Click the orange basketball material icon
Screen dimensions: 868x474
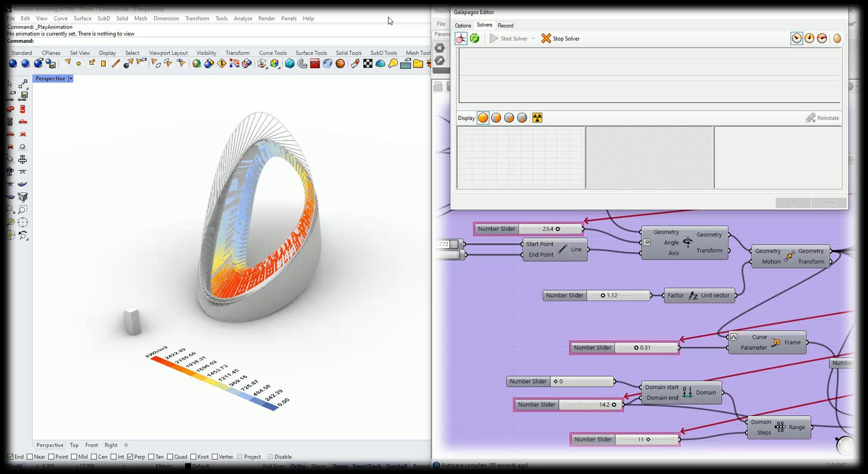click(340, 64)
